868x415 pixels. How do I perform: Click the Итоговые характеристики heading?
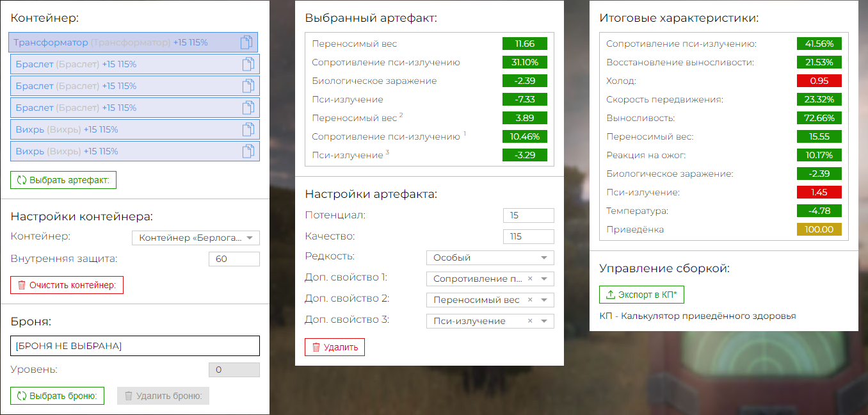pos(679,18)
